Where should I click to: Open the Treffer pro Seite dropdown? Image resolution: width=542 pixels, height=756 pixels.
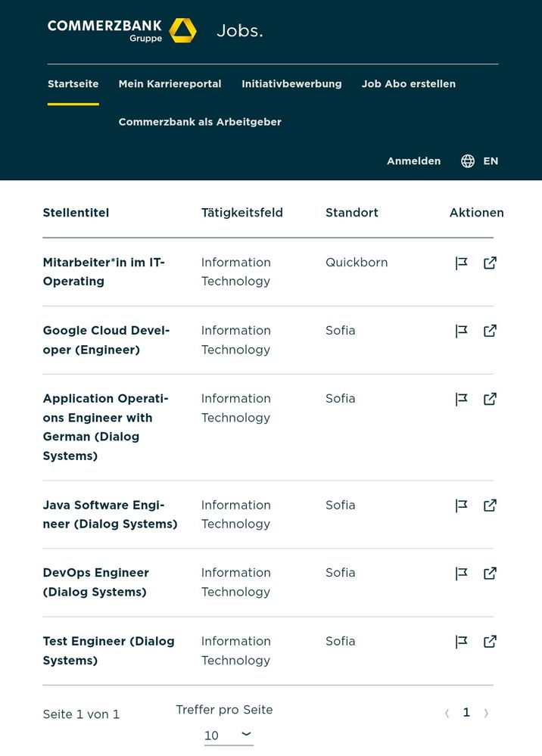(x=229, y=736)
